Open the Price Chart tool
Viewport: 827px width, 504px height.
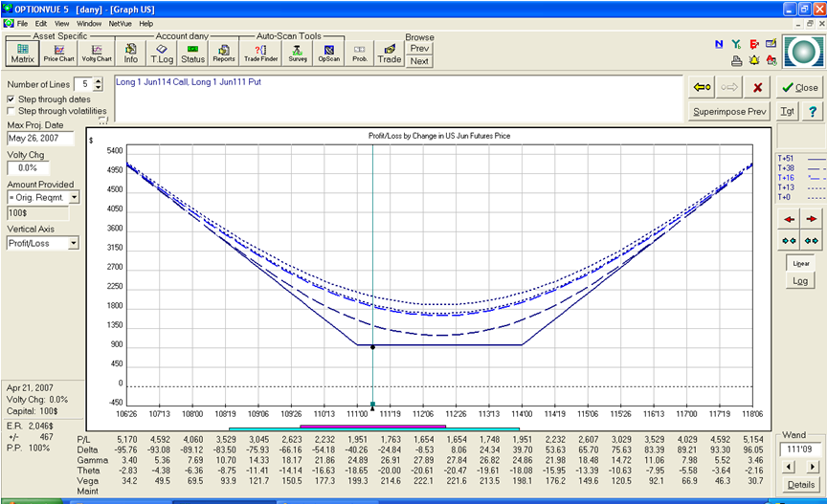[x=59, y=54]
